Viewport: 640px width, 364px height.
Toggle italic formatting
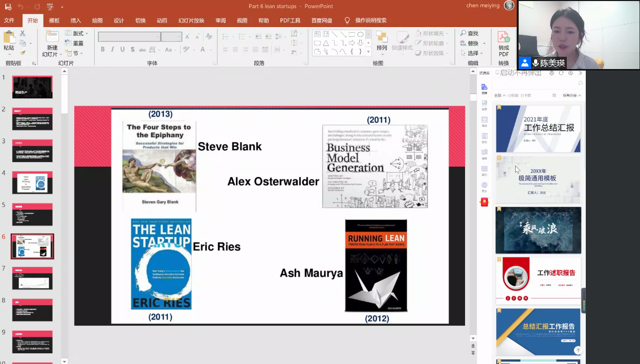point(113,50)
